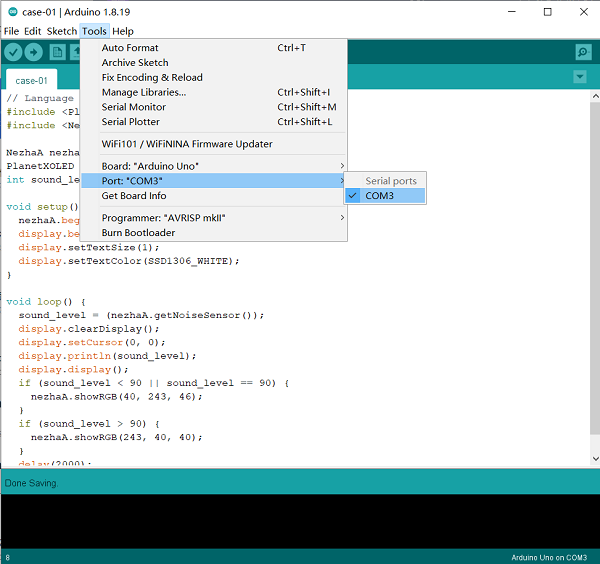Click the display.display(); code line
The height and width of the screenshot is (564, 600).
coord(73,370)
